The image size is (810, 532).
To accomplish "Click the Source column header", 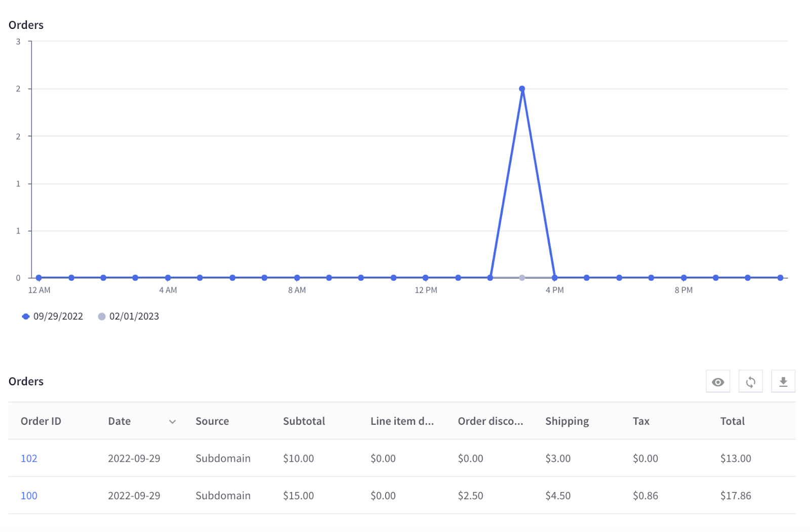I will click(x=212, y=421).
